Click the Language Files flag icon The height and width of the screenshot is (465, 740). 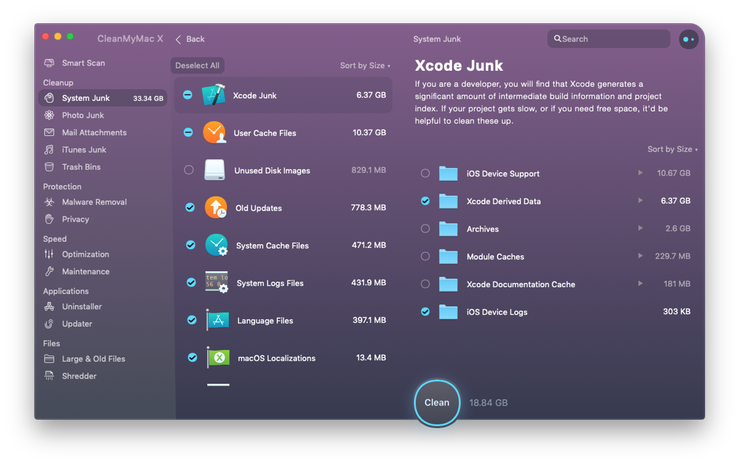(x=218, y=320)
